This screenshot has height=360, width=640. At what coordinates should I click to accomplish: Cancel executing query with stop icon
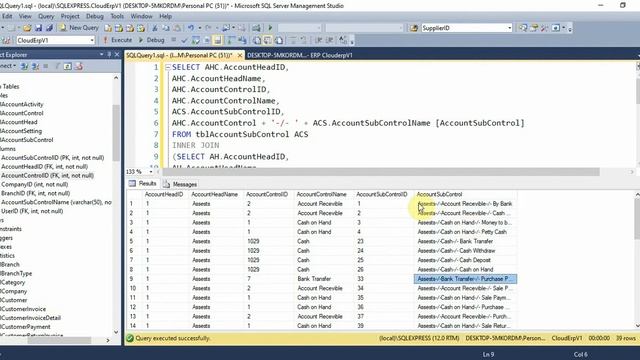(173, 40)
